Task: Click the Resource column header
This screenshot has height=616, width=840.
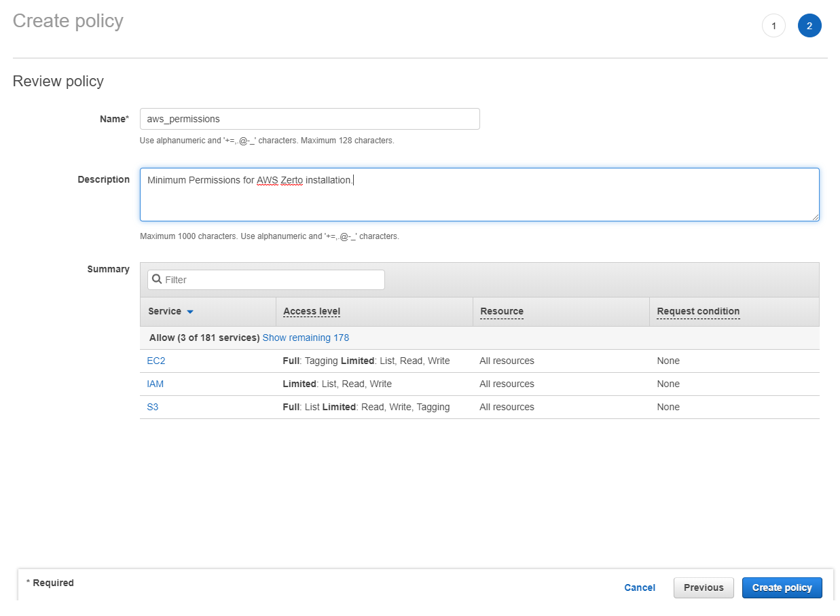Action: click(502, 312)
